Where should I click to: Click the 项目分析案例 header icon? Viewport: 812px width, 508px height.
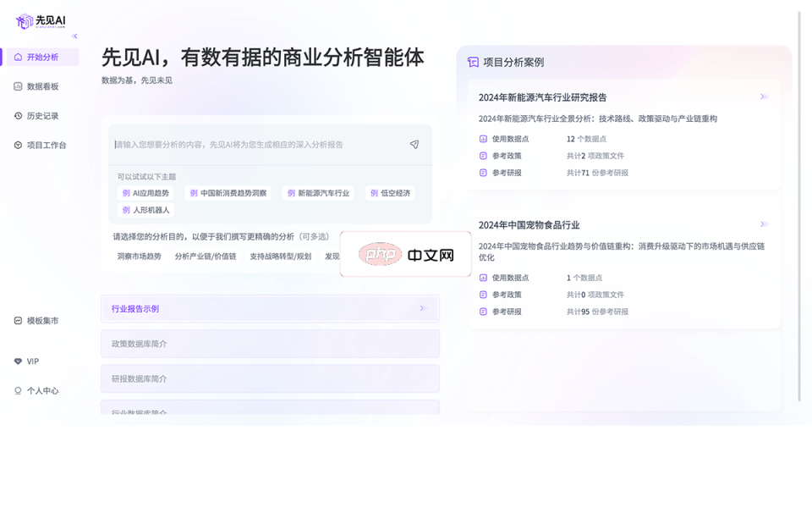pyautogui.click(x=473, y=62)
